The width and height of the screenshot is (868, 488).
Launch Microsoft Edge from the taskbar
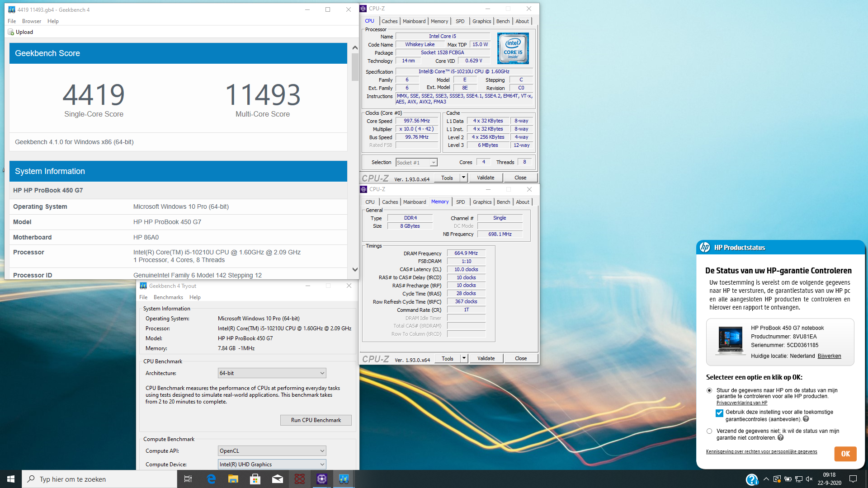(x=211, y=479)
